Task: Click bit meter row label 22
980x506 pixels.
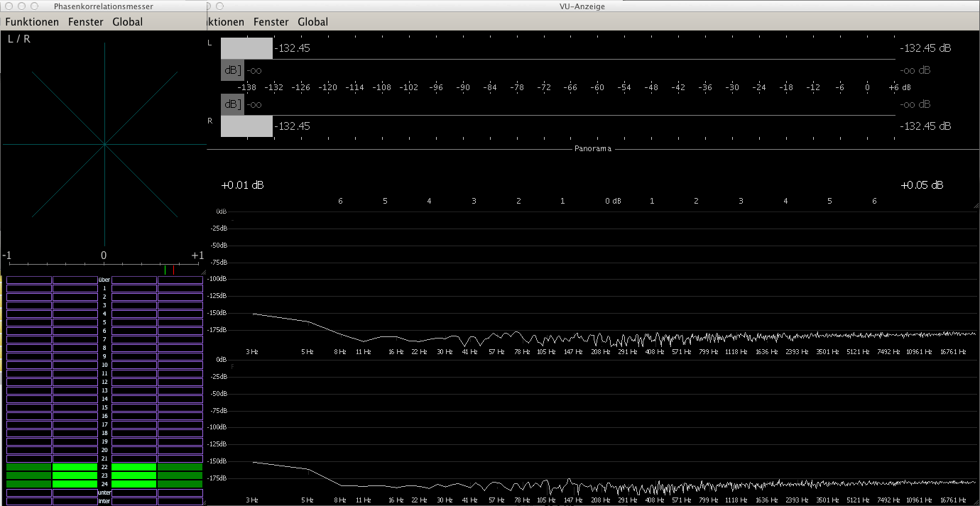Action: (x=104, y=467)
